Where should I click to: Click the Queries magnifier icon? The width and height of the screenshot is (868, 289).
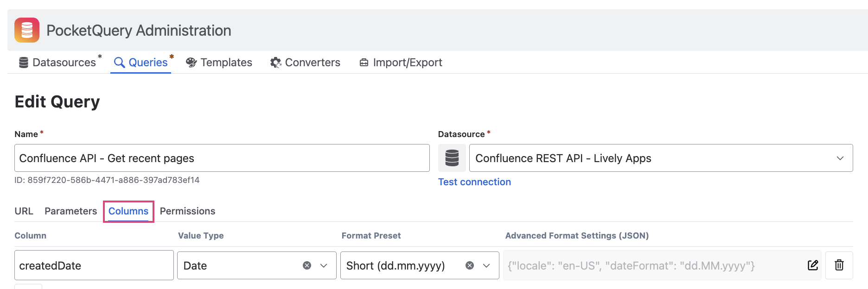click(119, 63)
